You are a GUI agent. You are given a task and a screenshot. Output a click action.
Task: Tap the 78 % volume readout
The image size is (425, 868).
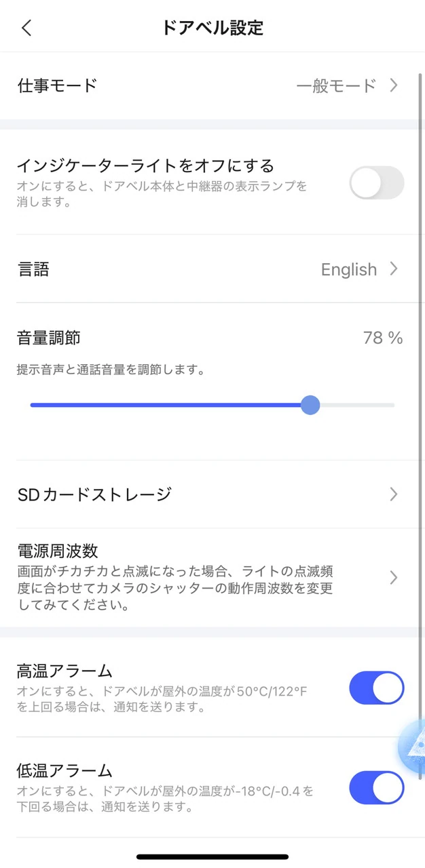click(383, 338)
